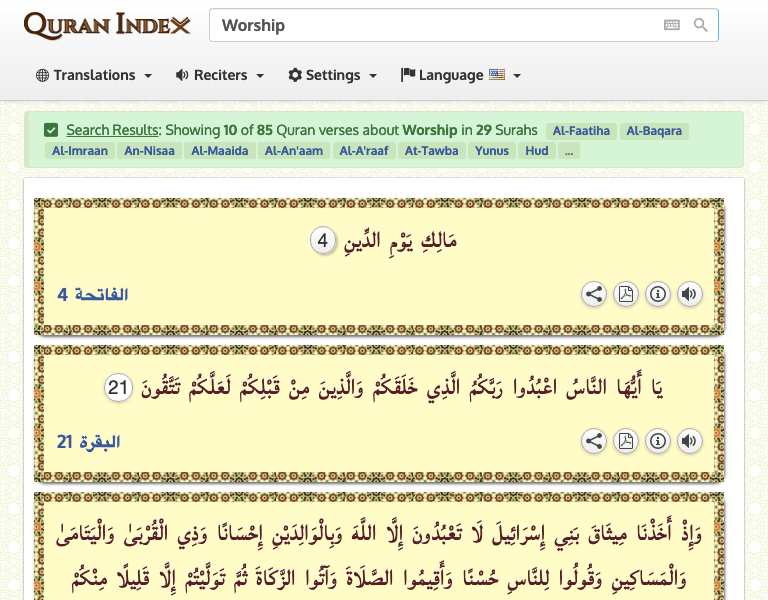The height and width of the screenshot is (600, 768).
Task: Jump to An-Nisaa surah results
Action: point(149,151)
